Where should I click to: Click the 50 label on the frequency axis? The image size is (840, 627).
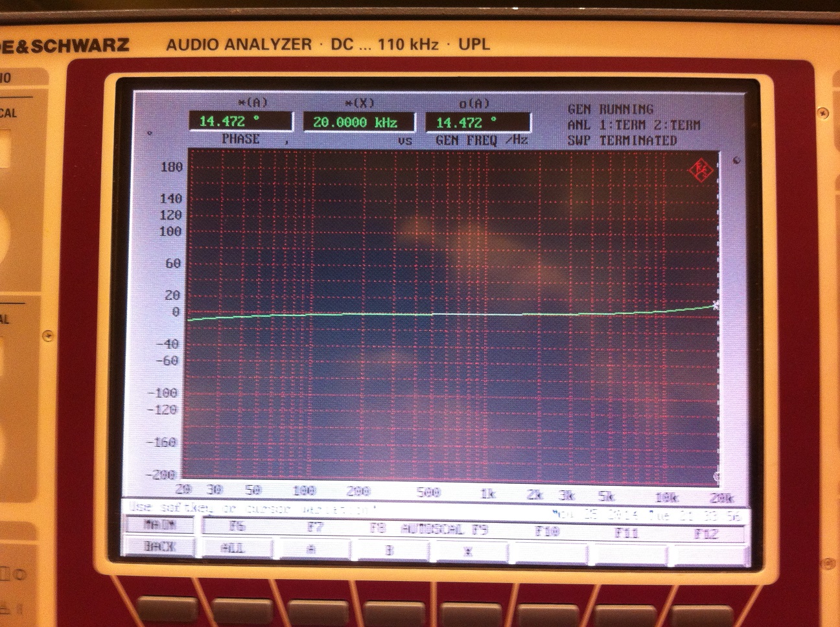pos(253,490)
